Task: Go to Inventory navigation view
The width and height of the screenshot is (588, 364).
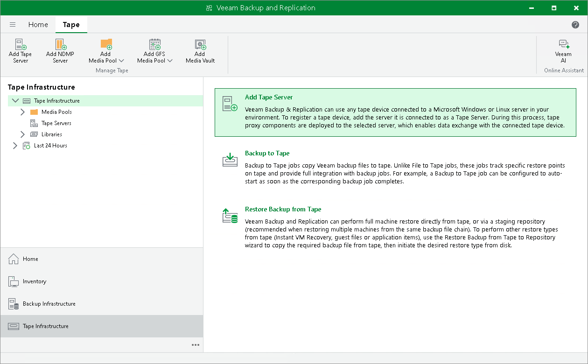Action: [102, 281]
